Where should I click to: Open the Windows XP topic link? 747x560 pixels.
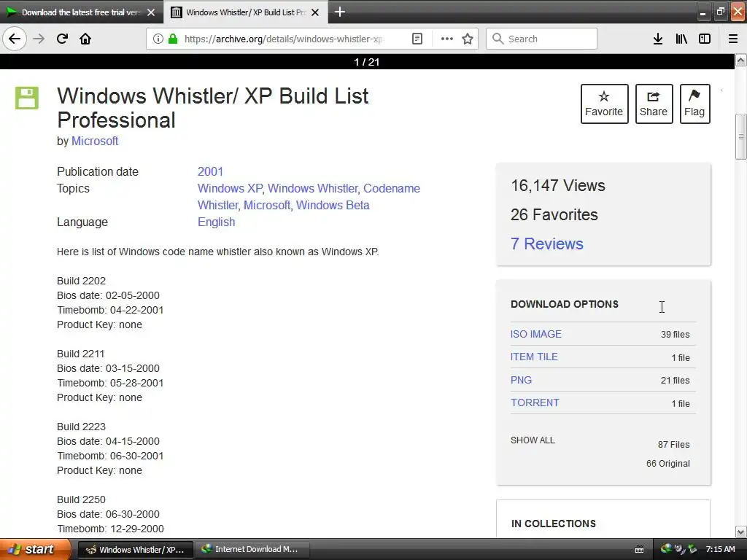click(x=230, y=188)
